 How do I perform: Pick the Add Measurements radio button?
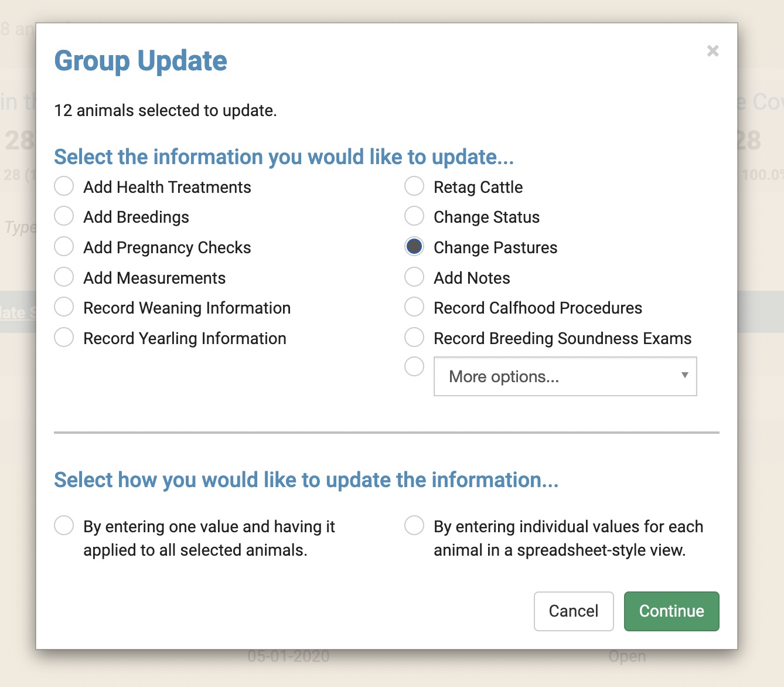pyautogui.click(x=64, y=277)
